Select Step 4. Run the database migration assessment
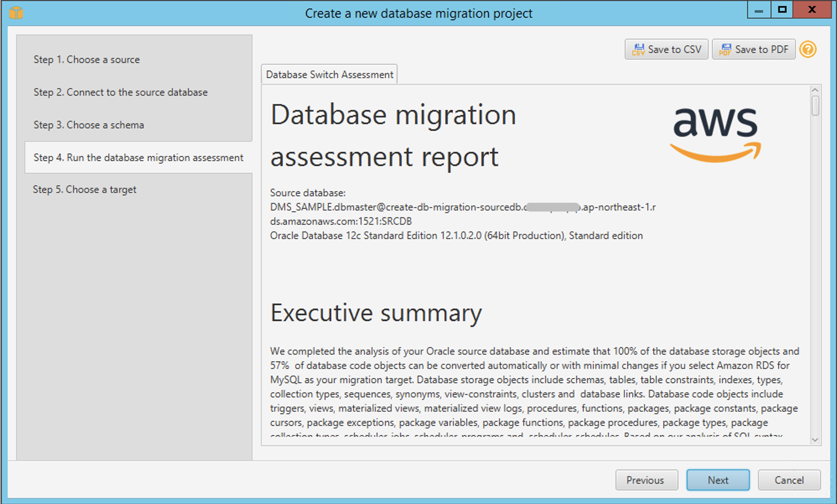Viewport: 837px width, 504px height. point(138,158)
